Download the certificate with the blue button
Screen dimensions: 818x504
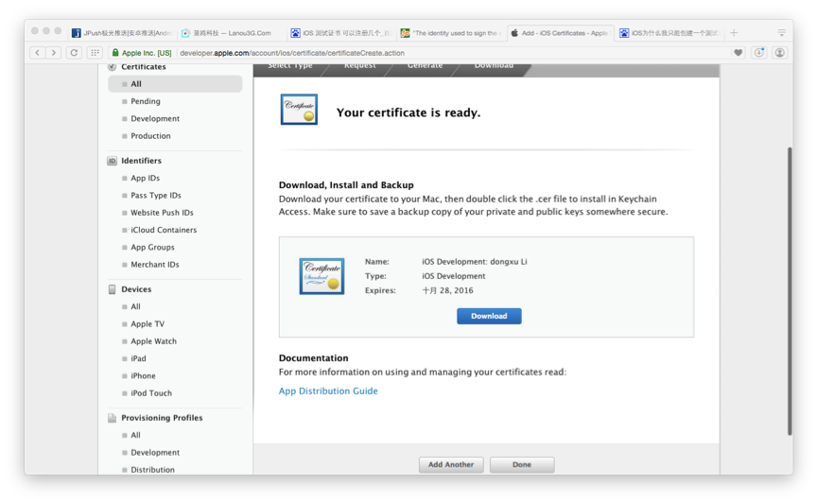tap(489, 316)
